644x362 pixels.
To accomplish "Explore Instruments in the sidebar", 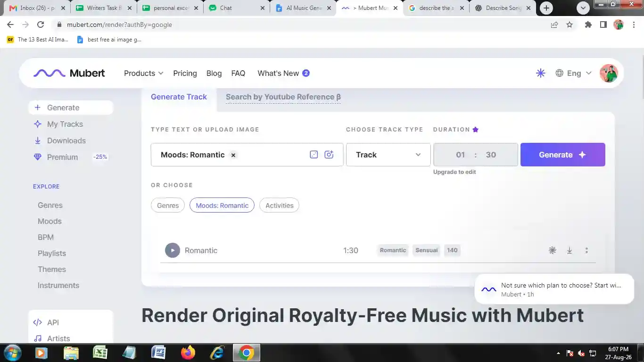I will click(x=58, y=285).
